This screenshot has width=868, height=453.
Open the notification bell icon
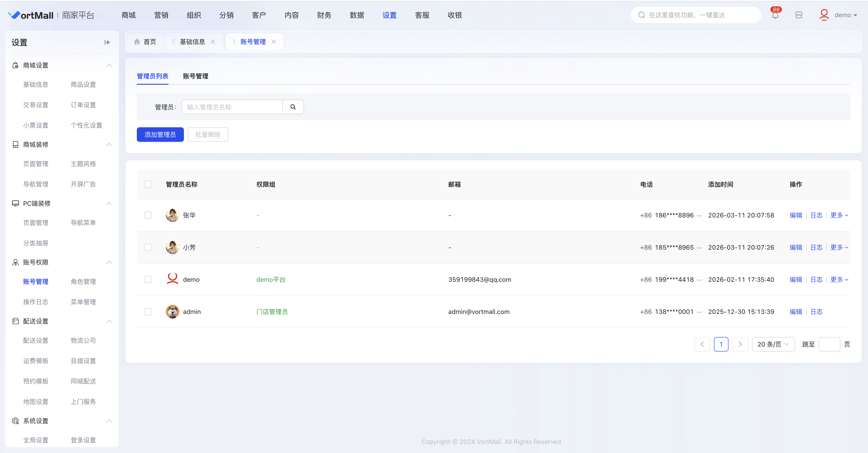[775, 15]
